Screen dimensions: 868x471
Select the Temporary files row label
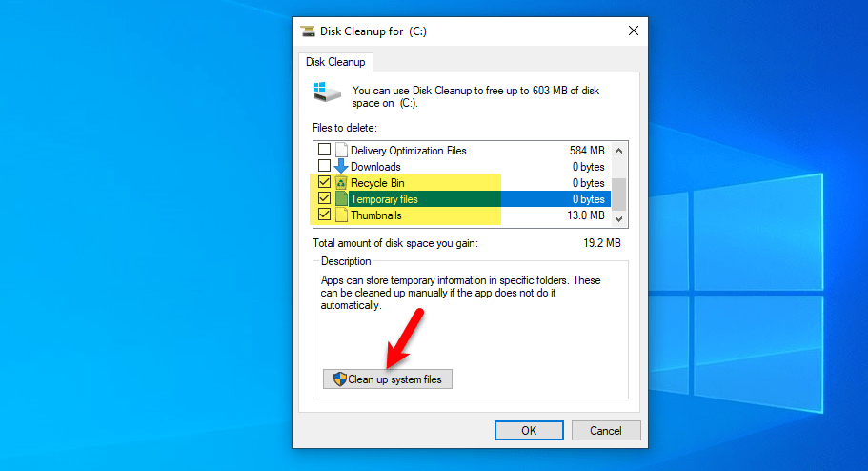pos(384,199)
